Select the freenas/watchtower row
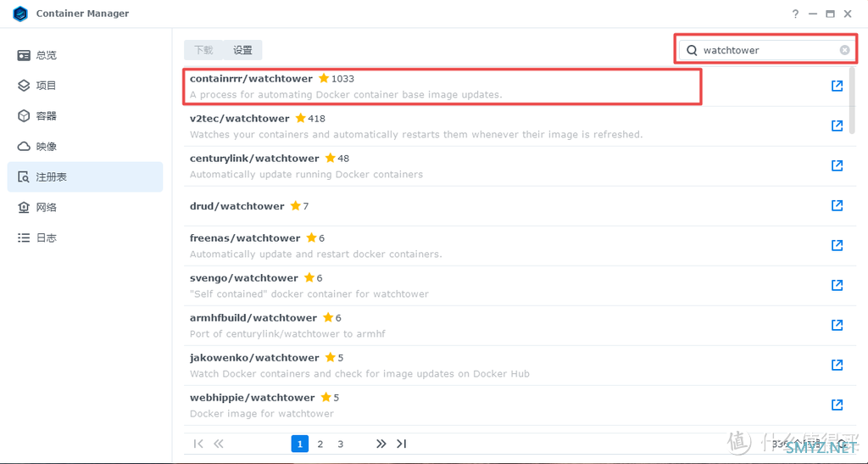 tap(516, 246)
